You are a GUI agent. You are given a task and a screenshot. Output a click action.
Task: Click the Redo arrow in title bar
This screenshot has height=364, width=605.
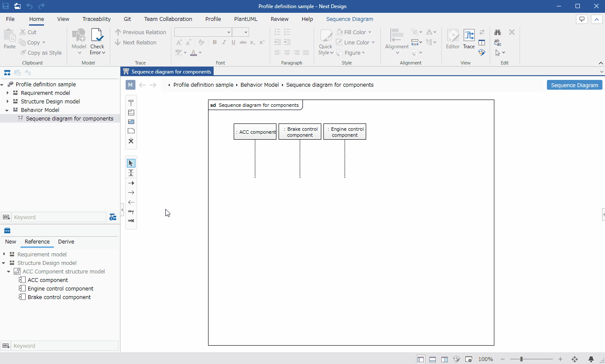coord(41,6)
